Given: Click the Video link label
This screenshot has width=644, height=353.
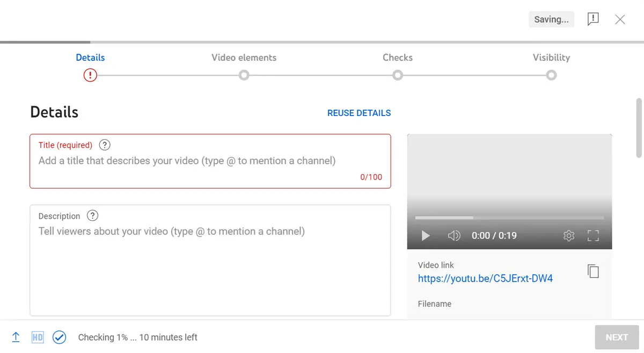Looking at the screenshot, I should point(436,265).
